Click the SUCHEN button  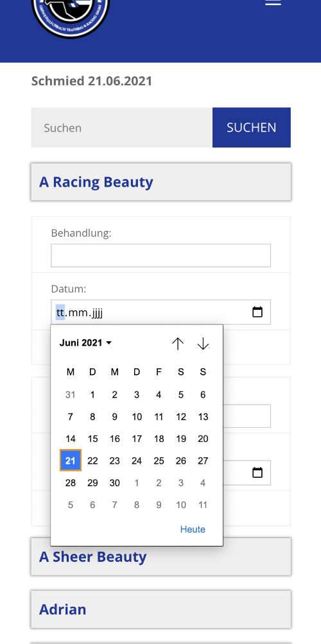pyautogui.click(x=252, y=127)
